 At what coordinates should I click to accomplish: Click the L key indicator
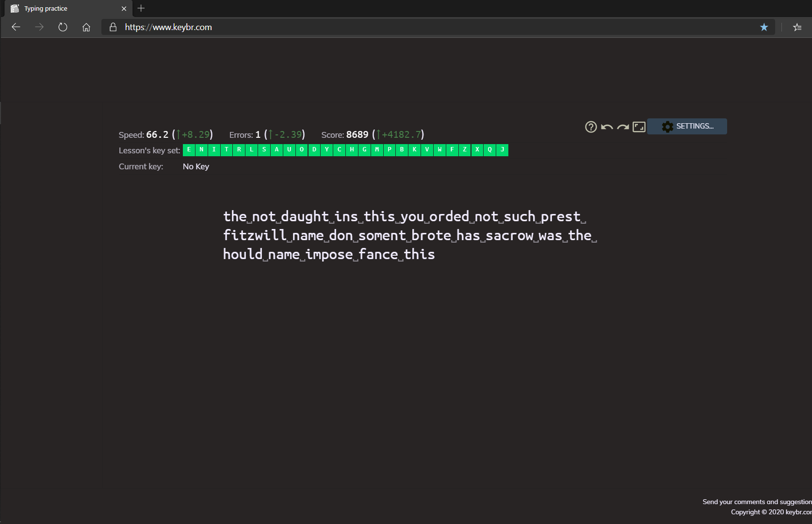pyautogui.click(x=252, y=150)
